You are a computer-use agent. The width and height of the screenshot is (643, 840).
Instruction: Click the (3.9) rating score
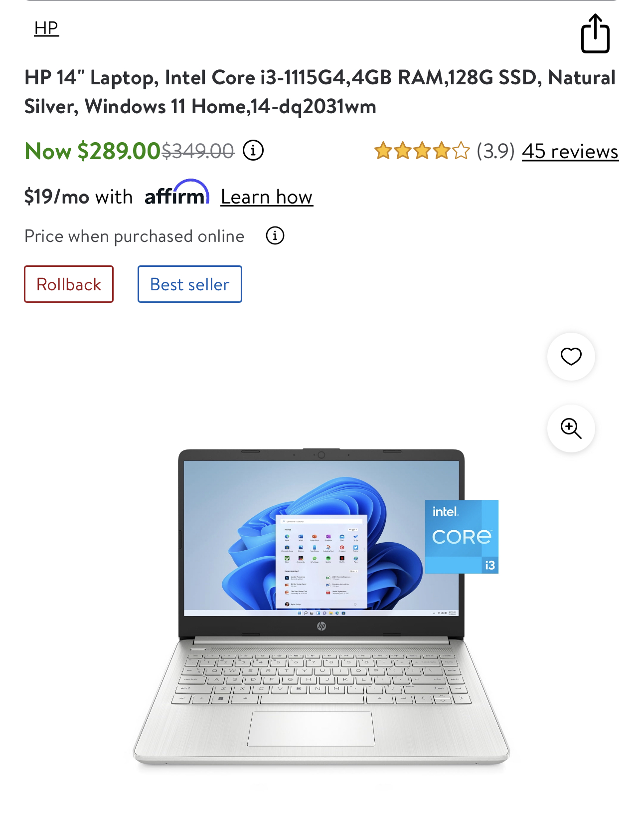point(495,151)
